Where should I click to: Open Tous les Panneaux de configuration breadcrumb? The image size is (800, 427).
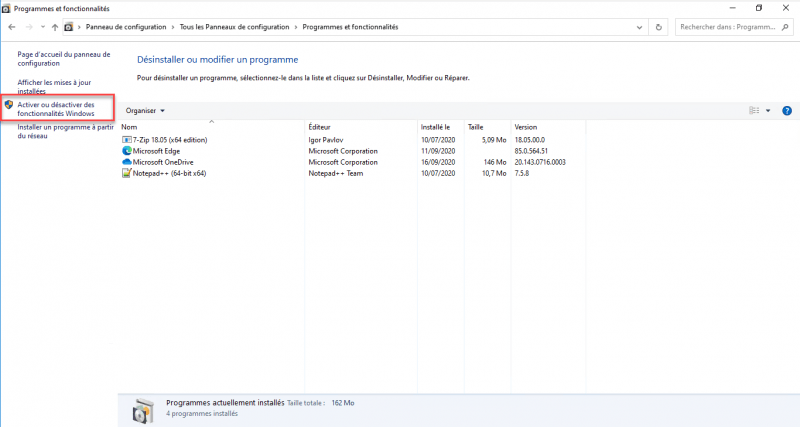click(234, 27)
